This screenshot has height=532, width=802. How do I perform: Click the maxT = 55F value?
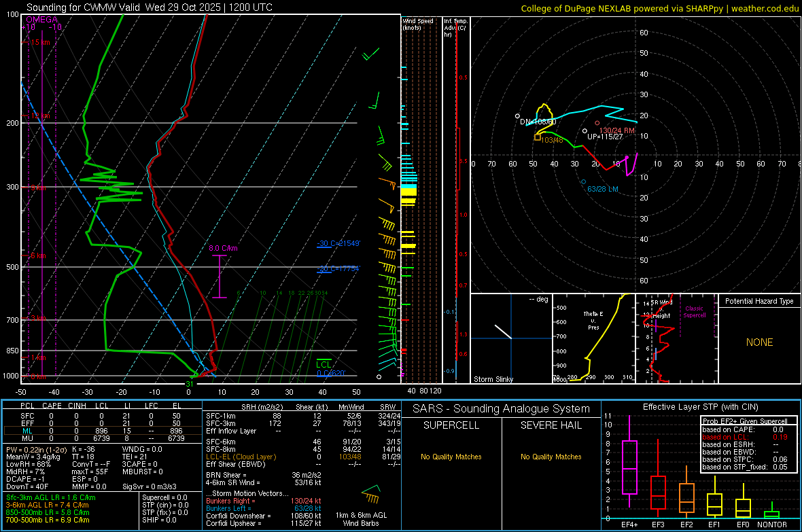(90, 472)
